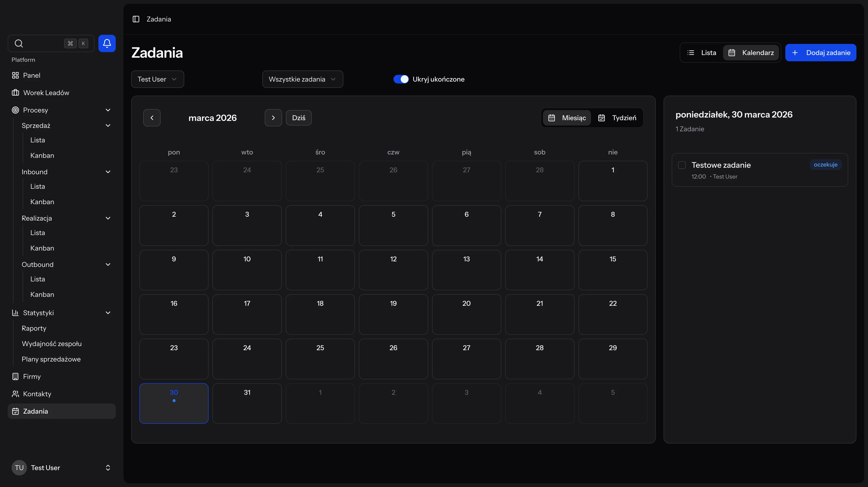Disable the Ukryj ukończone switch
Screen dimensions: 868x487
click(401, 79)
